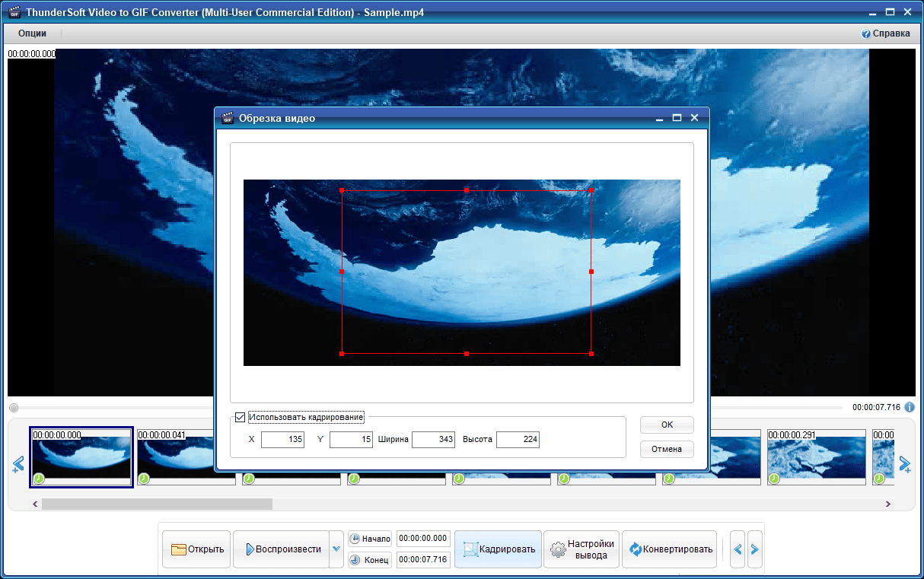Cancel cropping with the Отмена button
The height and width of the screenshot is (579, 924).
(667, 449)
